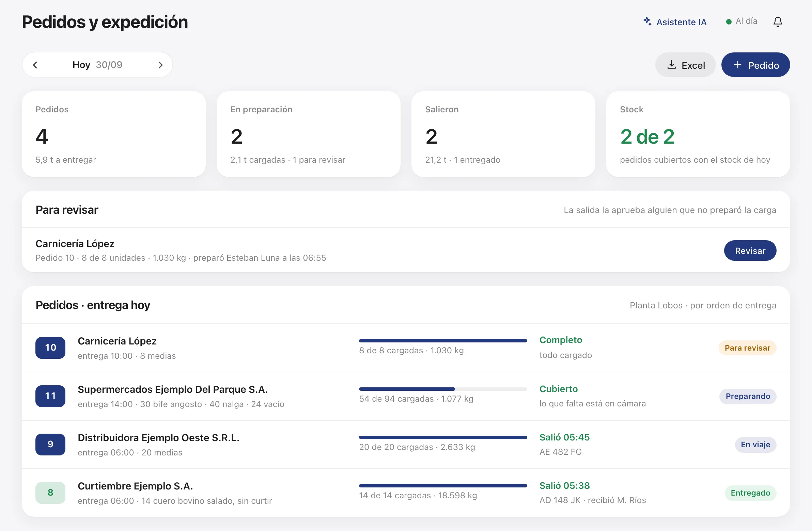Click order number badge 11
This screenshot has width=812, height=531.
click(50, 396)
